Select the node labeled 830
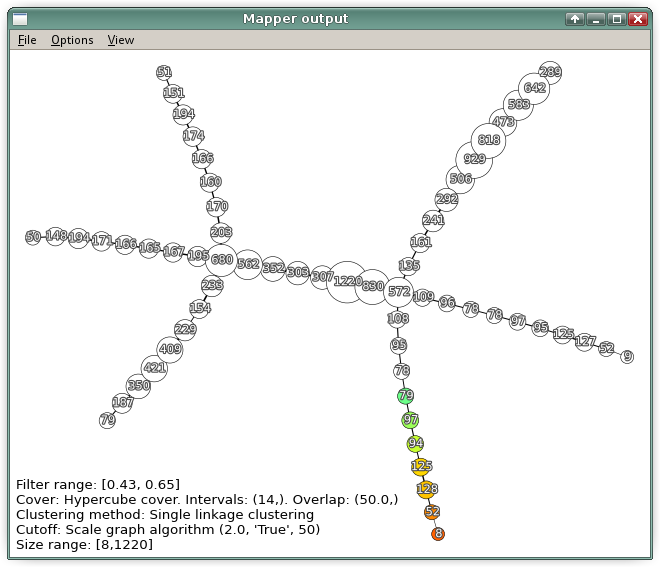 [x=372, y=287]
